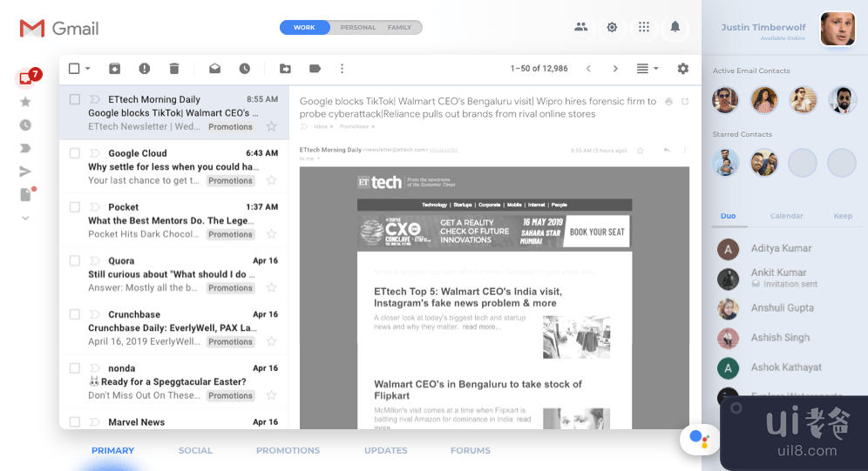
Task: Open the select all dropdown arrow
Action: pyautogui.click(x=87, y=69)
